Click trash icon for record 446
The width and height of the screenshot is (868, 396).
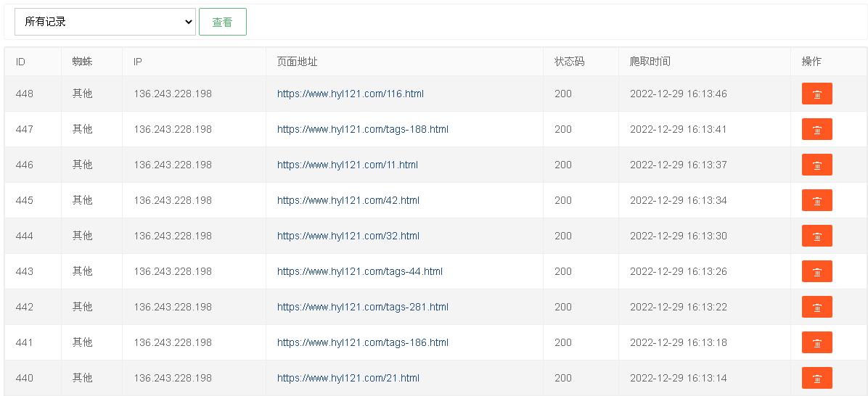point(816,165)
